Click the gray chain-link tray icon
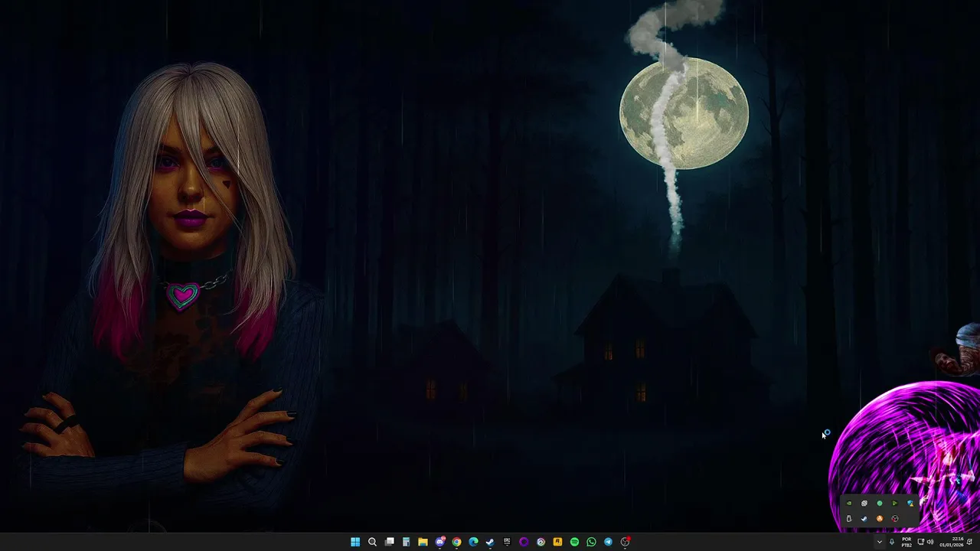This screenshot has width=980, height=551. click(864, 504)
